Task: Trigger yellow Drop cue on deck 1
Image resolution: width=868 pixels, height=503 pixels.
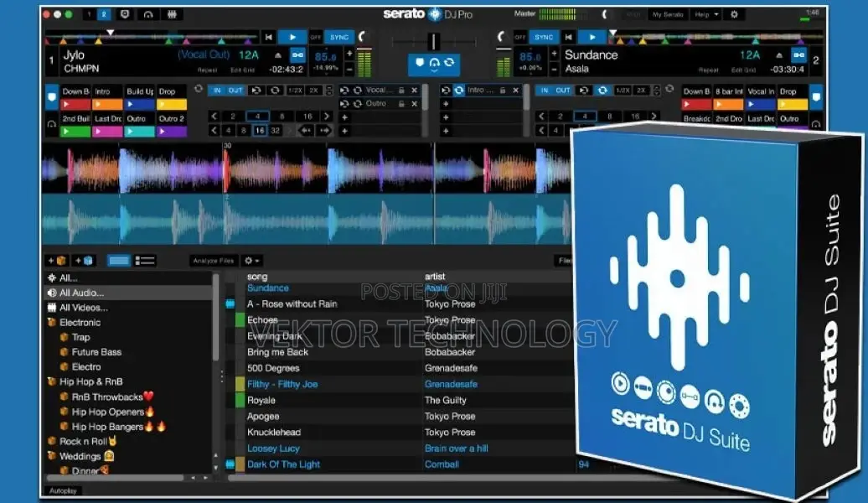Action: 172,104
